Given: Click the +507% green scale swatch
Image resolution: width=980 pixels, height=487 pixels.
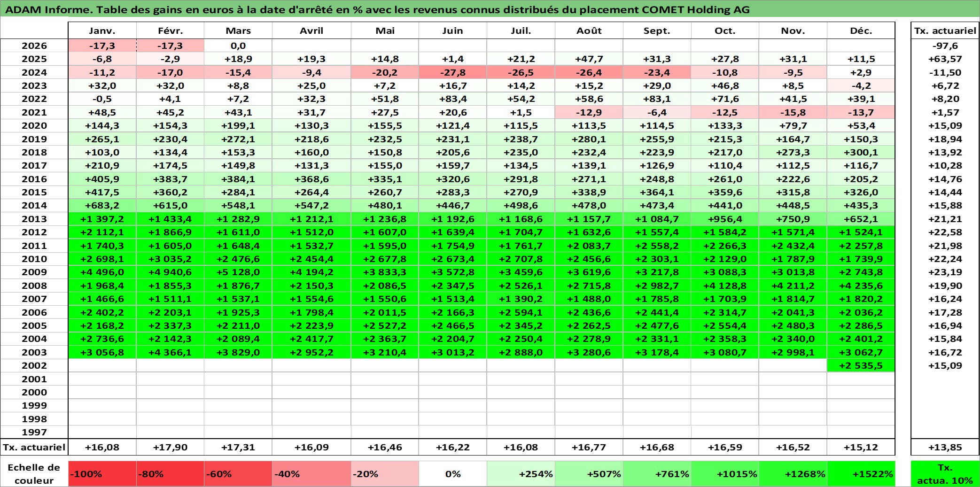Looking at the screenshot, I should pos(589,474).
